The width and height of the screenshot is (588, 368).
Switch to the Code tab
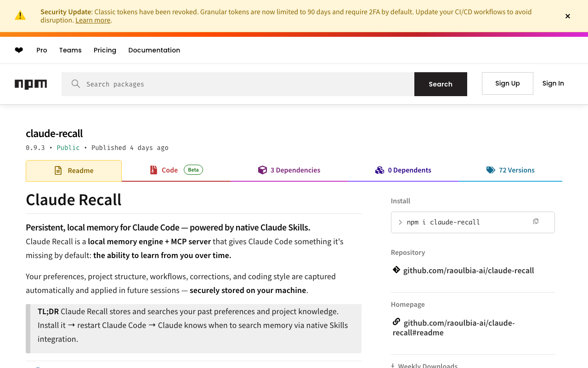(x=176, y=170)
